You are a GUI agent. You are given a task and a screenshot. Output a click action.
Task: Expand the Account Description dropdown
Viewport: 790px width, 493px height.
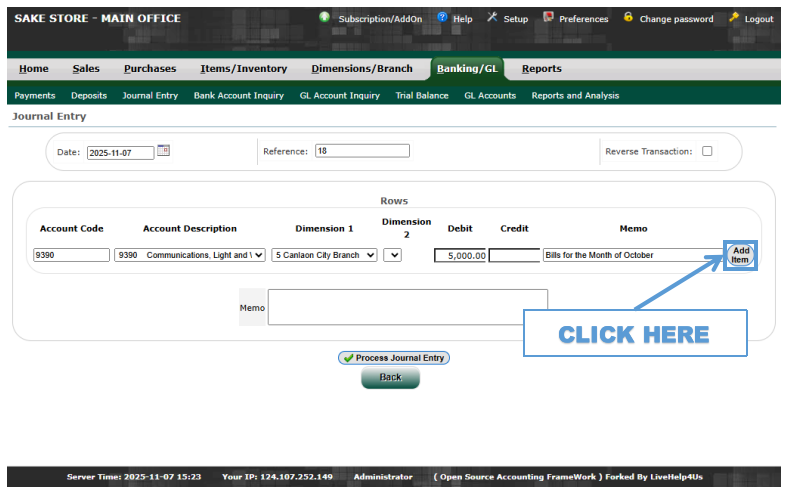pyautogui.click(x=190, y=255)
